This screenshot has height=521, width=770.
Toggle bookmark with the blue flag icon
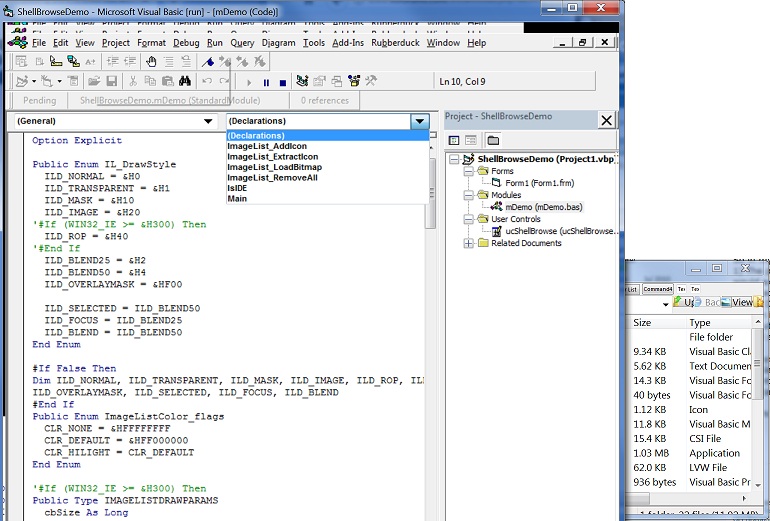click(x=208, y=62)
